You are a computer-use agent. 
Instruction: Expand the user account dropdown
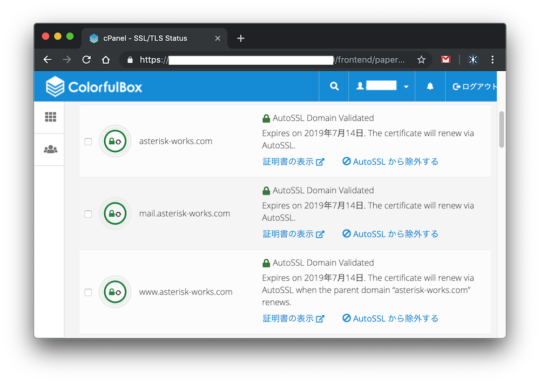tap(382, 86)
